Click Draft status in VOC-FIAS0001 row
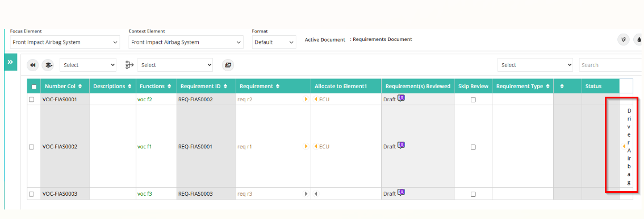Image resolution: width=644 pixels, height=219 pixels. click(390, 100)
